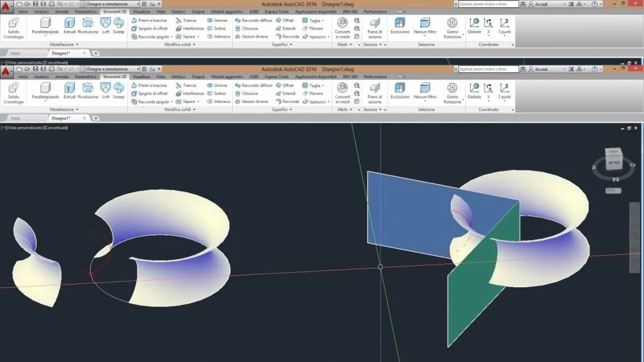This screenshot has height=362, width=644.
Task: Open Converti in mesh in lower window
Action: 342,93
